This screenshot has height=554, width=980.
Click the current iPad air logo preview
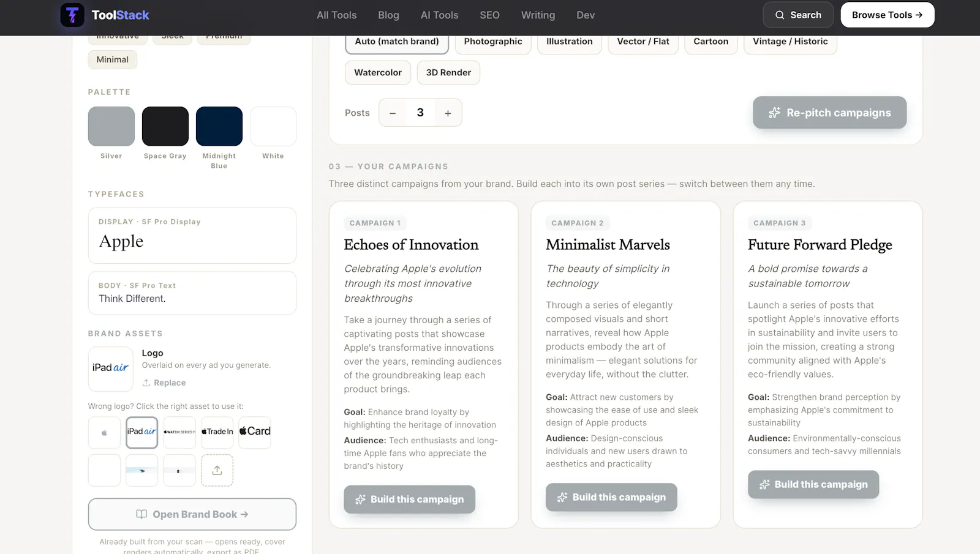tap(111, 369)
